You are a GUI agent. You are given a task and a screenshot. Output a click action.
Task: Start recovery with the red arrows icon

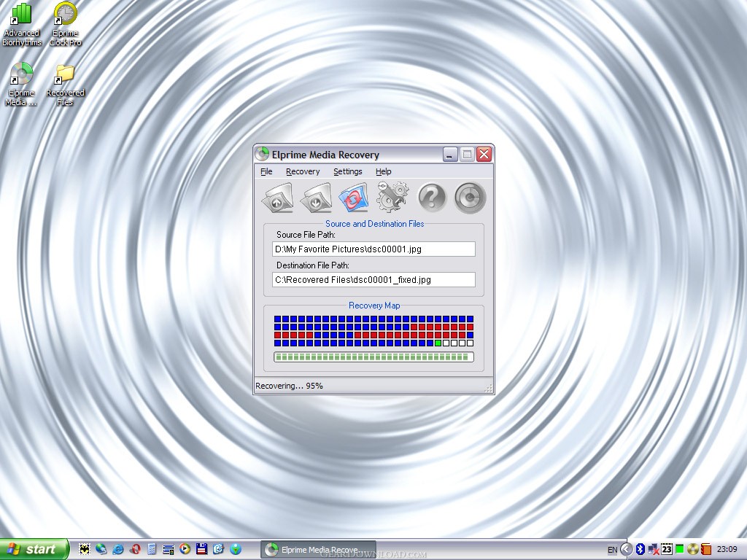[x=354, y=197]
